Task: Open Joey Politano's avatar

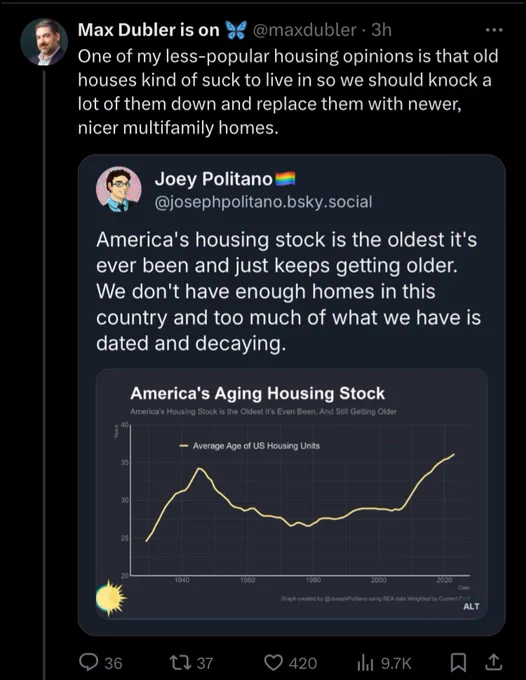Action: click(118, 189)
